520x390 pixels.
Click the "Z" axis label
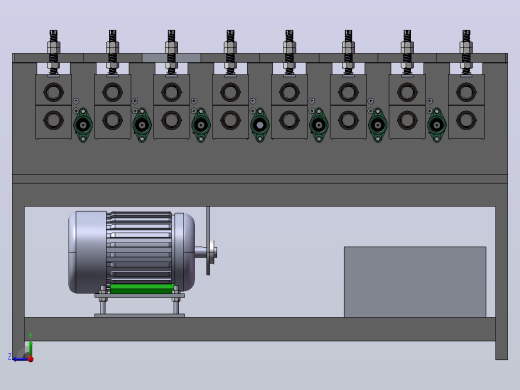click(10, 357)
